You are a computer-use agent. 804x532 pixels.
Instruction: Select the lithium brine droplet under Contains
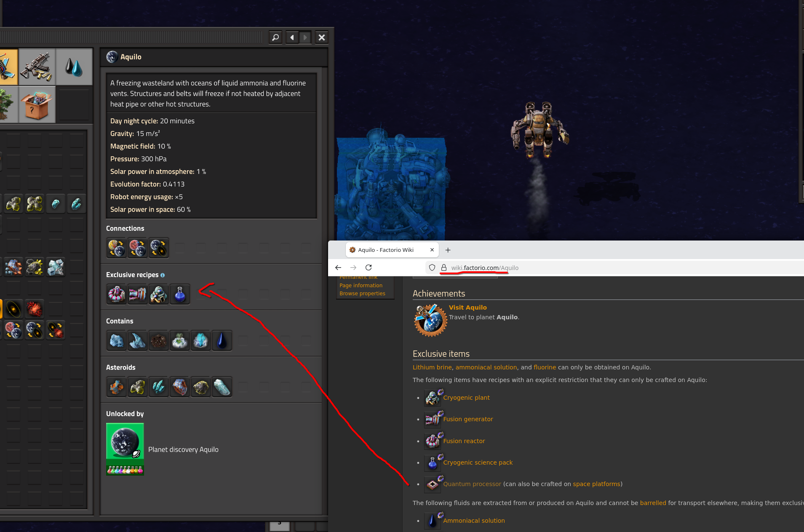[x=222, y=340]
